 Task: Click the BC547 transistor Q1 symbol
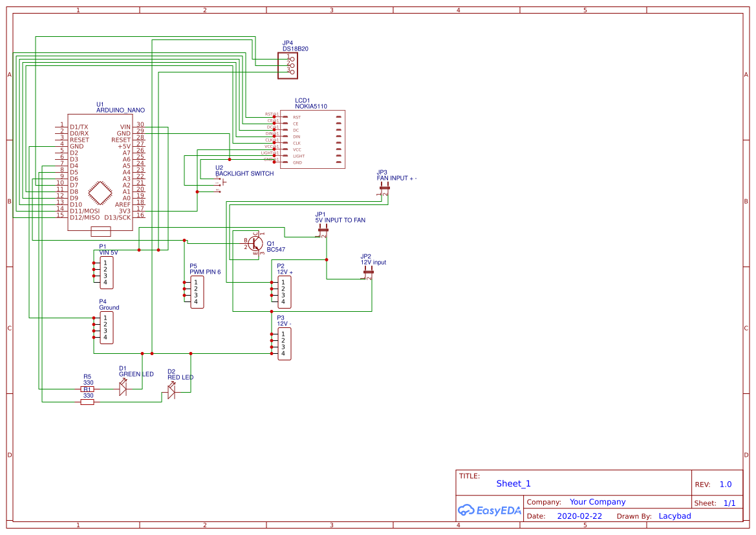tap(254, 244)
